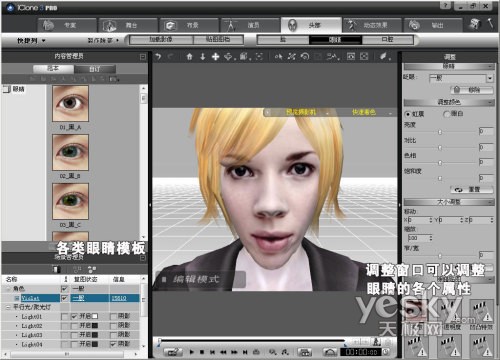Collapse the 角色 tree node
This screenshot has width=500, height=360.
click(8, 289)
